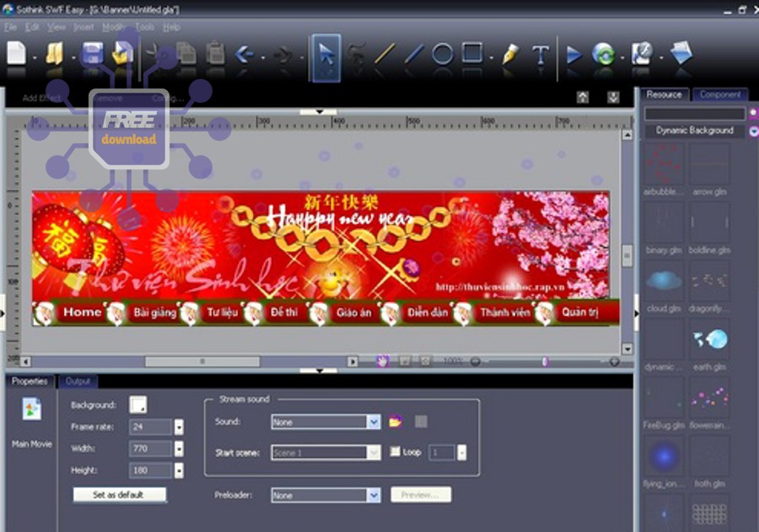Expand the Dynamic Background category dropdown
759x532 pixels.
[x=753, y=132]
